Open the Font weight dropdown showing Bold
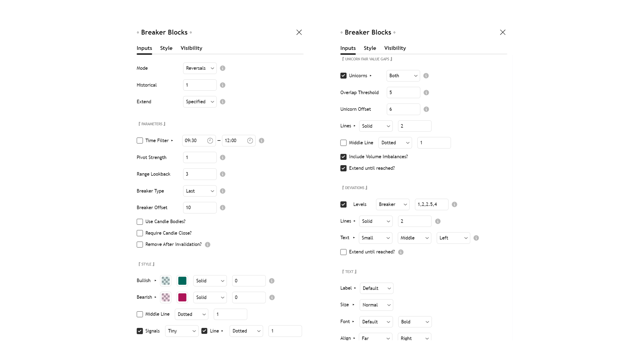 (x=415, y=322)
